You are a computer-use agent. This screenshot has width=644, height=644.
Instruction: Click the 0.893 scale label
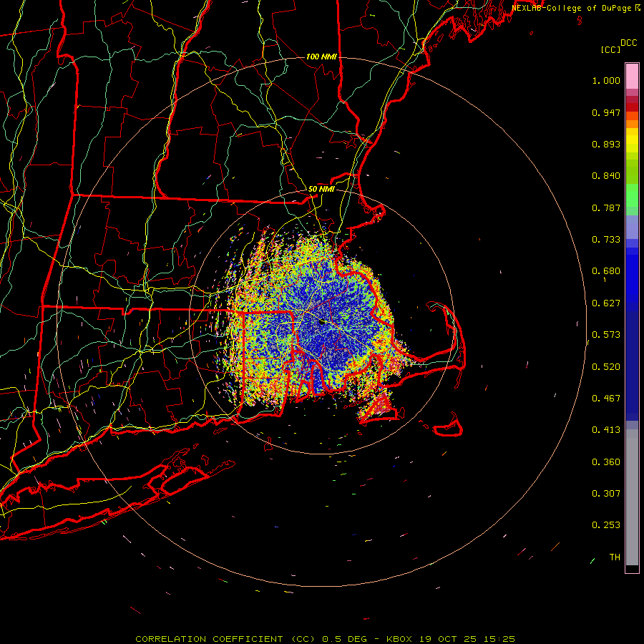click(x=606, y=144)
